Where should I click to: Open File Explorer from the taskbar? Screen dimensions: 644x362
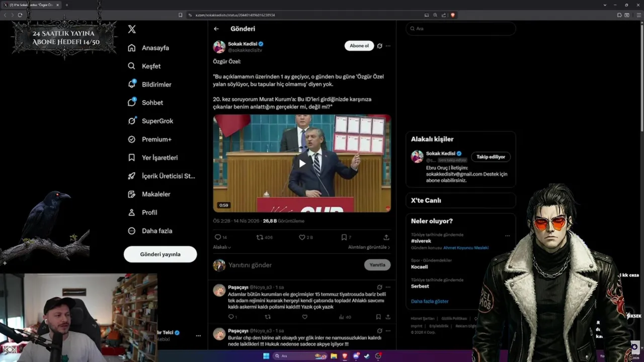click(334, 356)
